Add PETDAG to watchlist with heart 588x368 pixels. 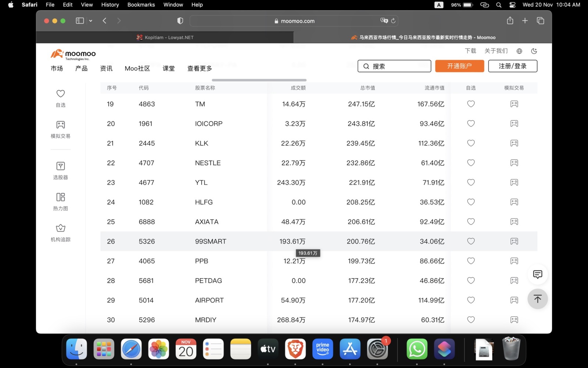(x=471, y=280)
